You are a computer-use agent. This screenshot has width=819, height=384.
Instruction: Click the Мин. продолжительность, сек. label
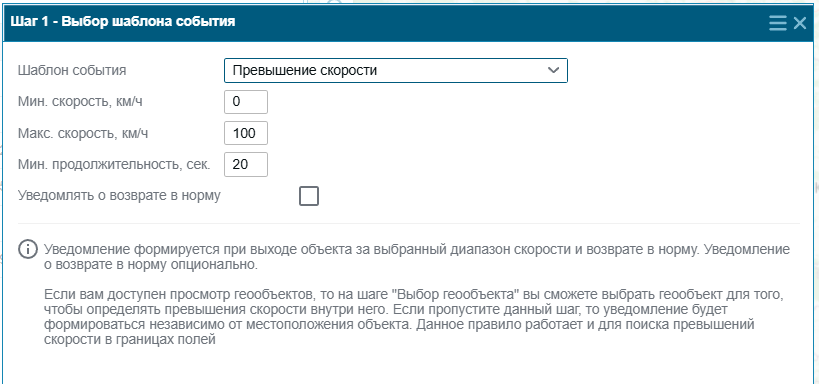[114, 165]
